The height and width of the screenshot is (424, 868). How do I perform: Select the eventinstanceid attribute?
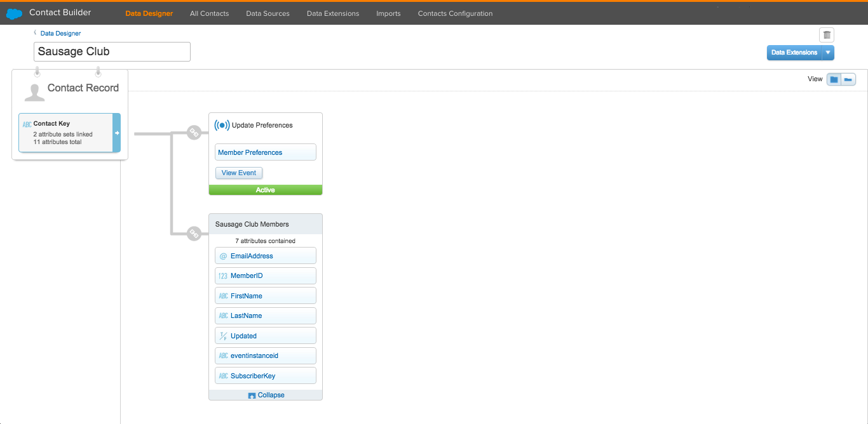click(x=266, y=356)
